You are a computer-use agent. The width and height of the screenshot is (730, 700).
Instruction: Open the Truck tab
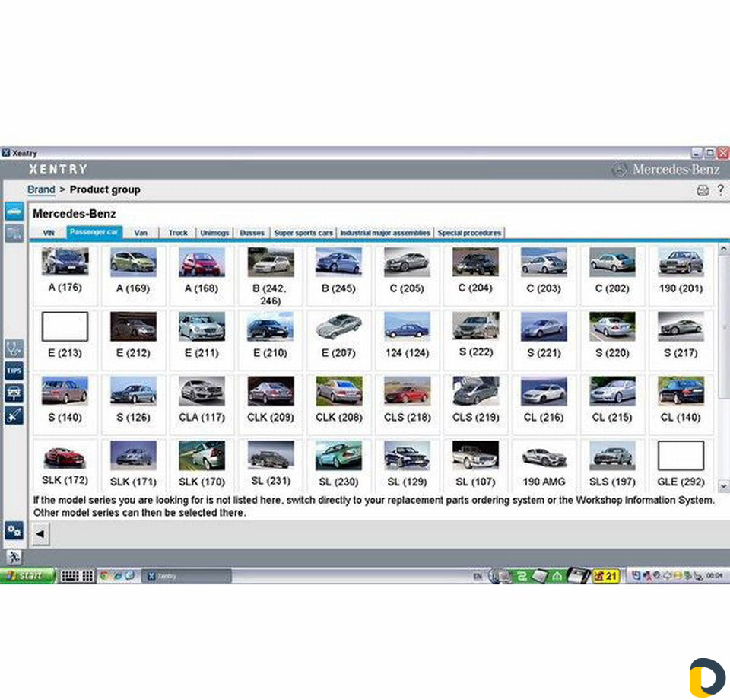coord(178,232)
